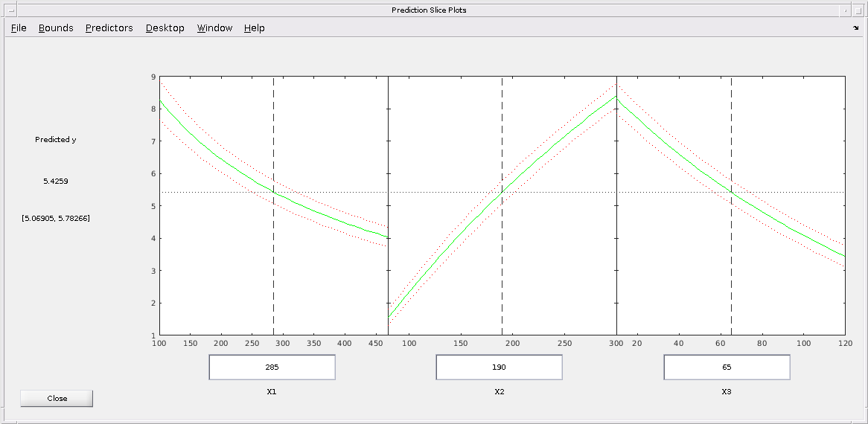The image size is (868, 424).
Task: Click the maximize button in the title bar
Action: click(858, 10)
